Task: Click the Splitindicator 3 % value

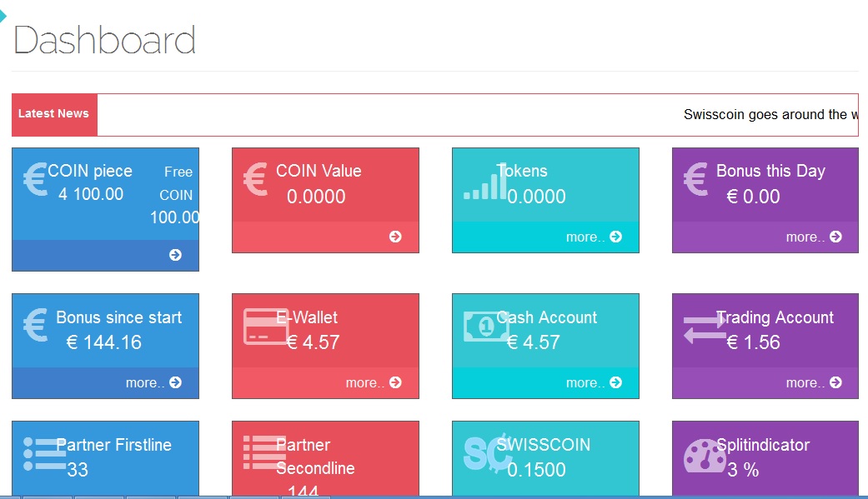Action: 743,470
